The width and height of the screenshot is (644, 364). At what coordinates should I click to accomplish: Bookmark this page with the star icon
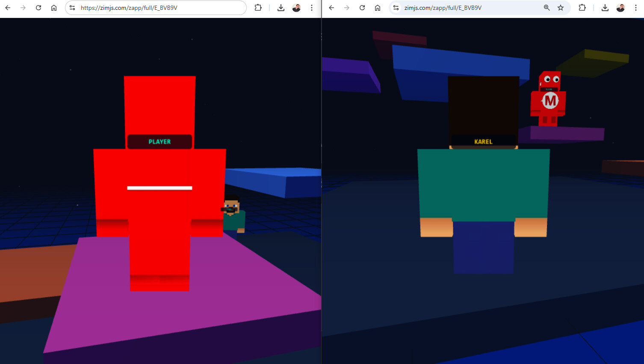(x=561, y=8)
